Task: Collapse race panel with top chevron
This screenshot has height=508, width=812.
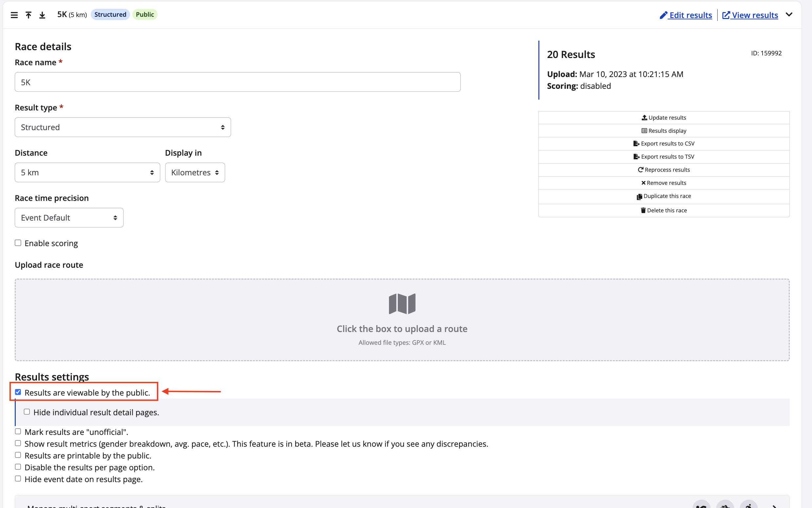Action: click(789, 14)
